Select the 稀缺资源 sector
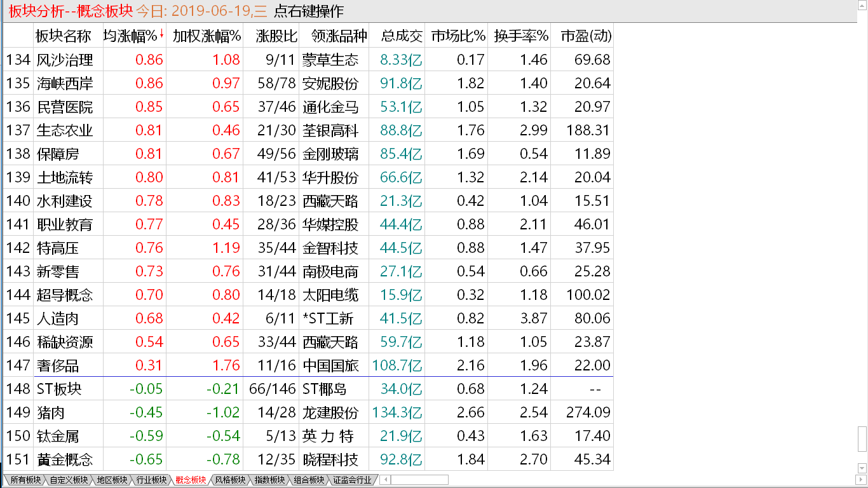868x488 pixels. pos(65,342)
